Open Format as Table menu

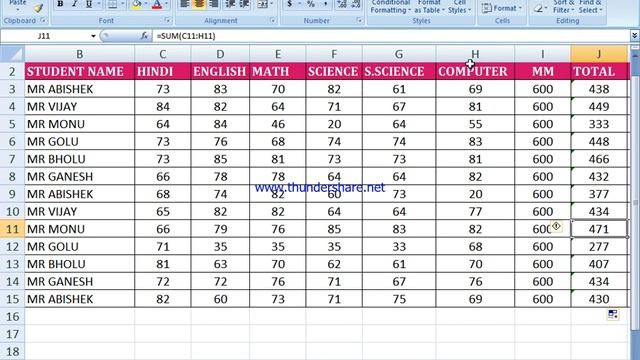point(429,7)
